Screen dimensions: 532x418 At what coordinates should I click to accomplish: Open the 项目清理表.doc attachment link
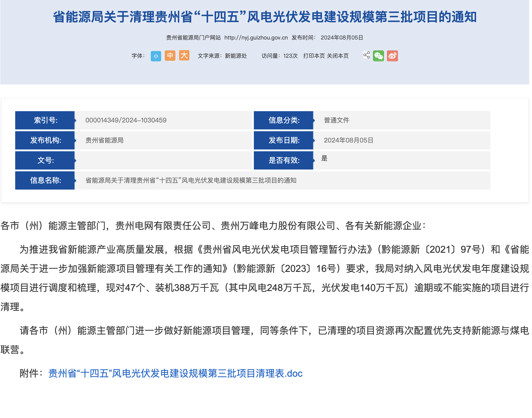[x=175, y=373]
